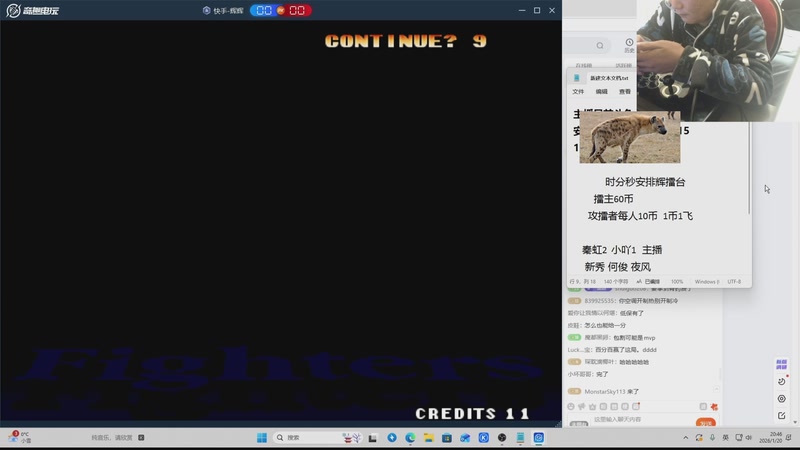Click the red gift icon in chat toolbar
800x450 pixels.
(x=714, y=407)
